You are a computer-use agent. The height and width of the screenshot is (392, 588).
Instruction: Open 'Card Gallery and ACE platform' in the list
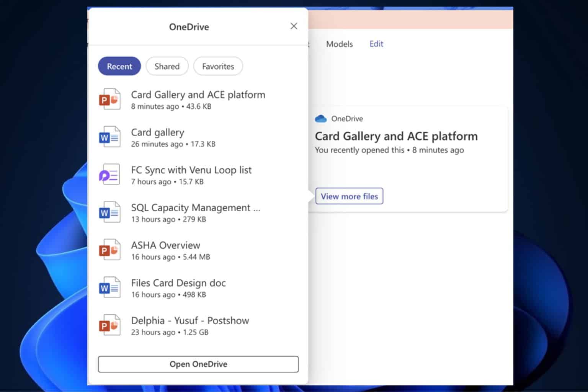[198, 95]
